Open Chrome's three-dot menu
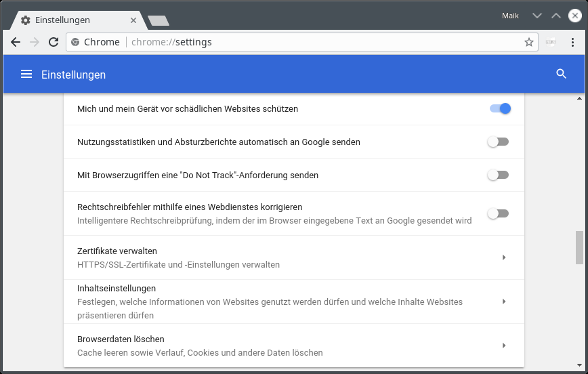Screen dimensions: 588x374 (x=573, y=42)
